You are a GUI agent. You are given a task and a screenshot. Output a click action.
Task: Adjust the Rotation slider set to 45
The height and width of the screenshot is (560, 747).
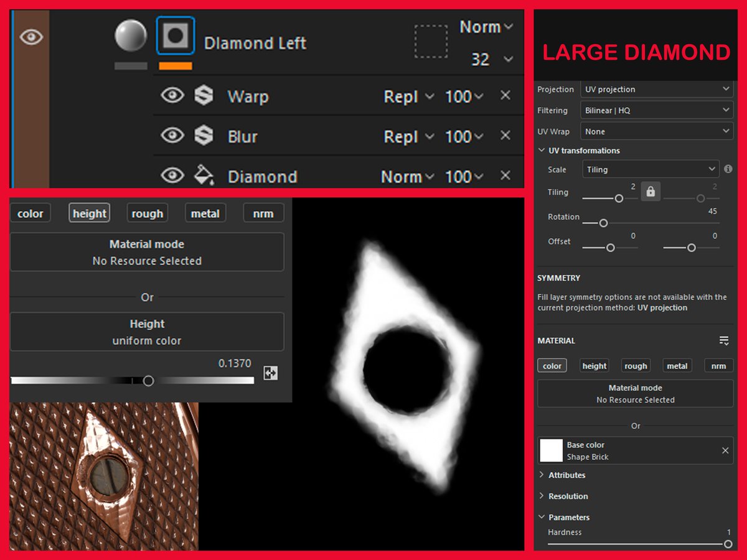point(603,223)
